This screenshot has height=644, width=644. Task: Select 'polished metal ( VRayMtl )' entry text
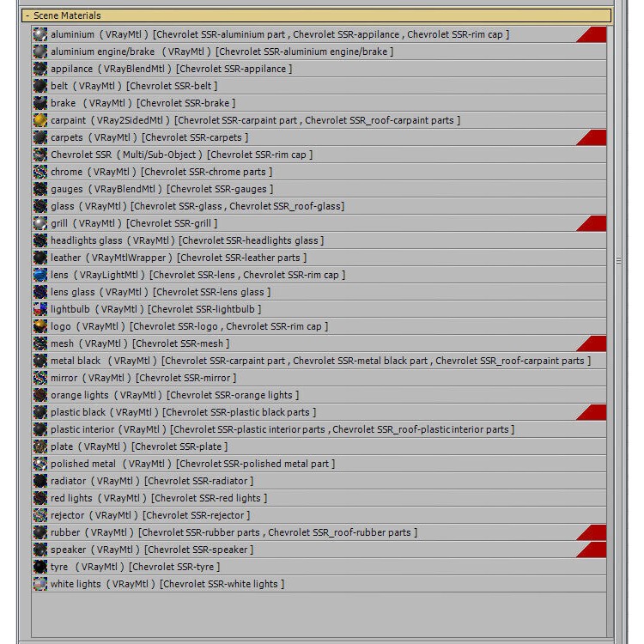coord(111,464)
